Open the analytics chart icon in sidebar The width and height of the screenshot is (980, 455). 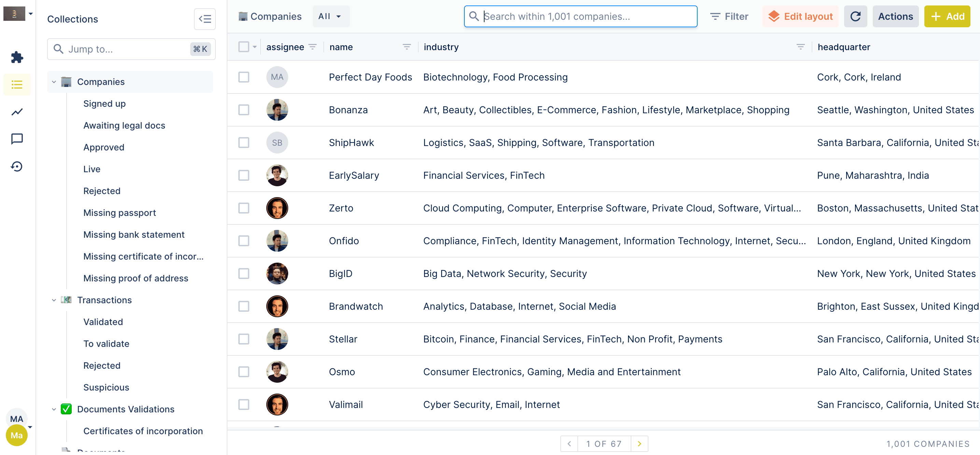[17, 112]
